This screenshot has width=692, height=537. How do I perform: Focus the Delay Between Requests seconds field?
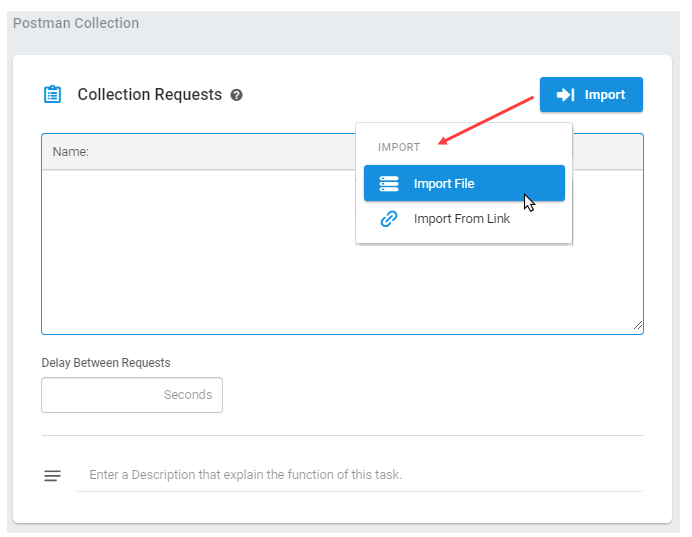point(132,395)
